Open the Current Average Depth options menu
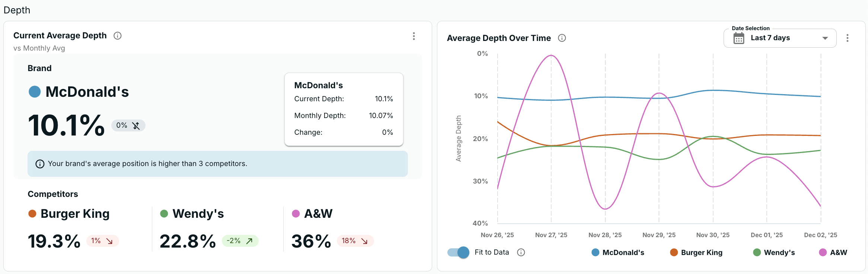Viewport: 868px width, 274px height. click(414, 36)
